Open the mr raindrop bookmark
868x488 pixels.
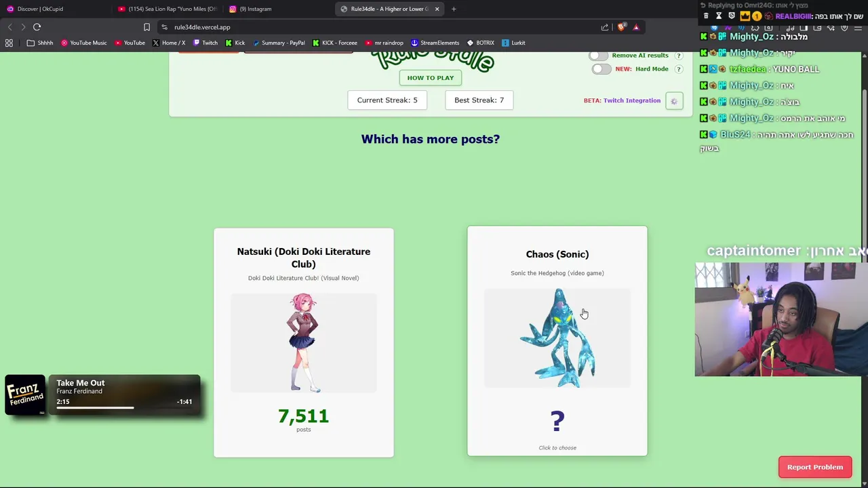pos(384,43)
